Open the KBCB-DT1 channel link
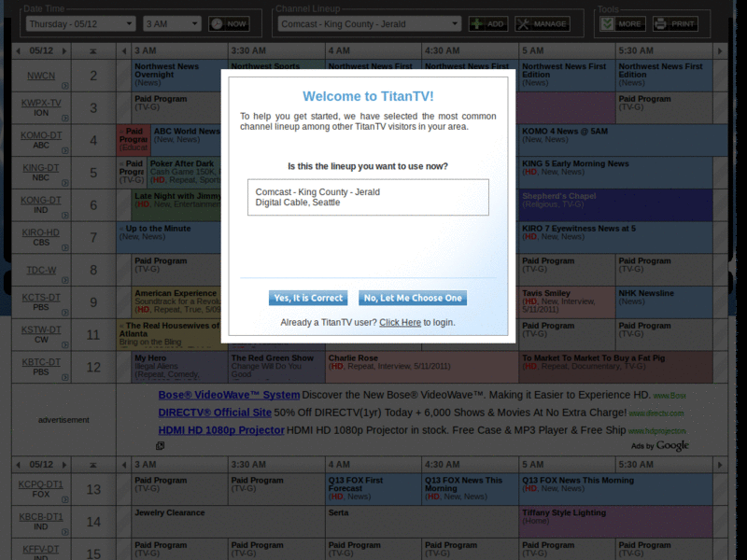 pos(41,517)
